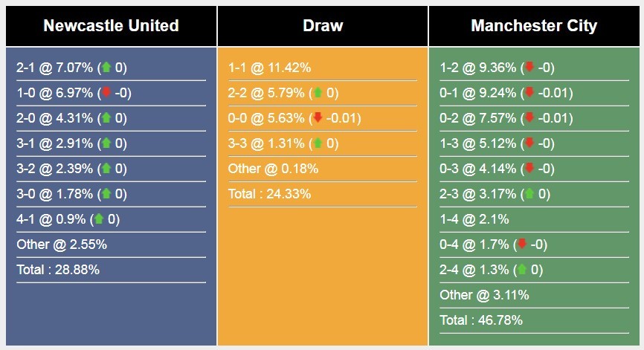Click the red arrow beside 0-1 score
The image size is (644, 350).
coord(529,93)
